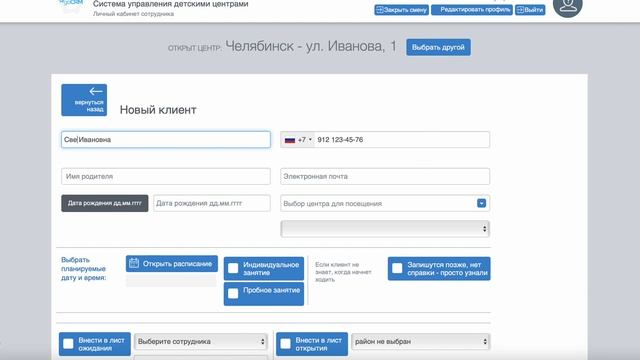The width and height of the screenshot is (640, 360).
Task: Click the Электронная почта field
Action: pyautogui.click(x=385, y=176)
